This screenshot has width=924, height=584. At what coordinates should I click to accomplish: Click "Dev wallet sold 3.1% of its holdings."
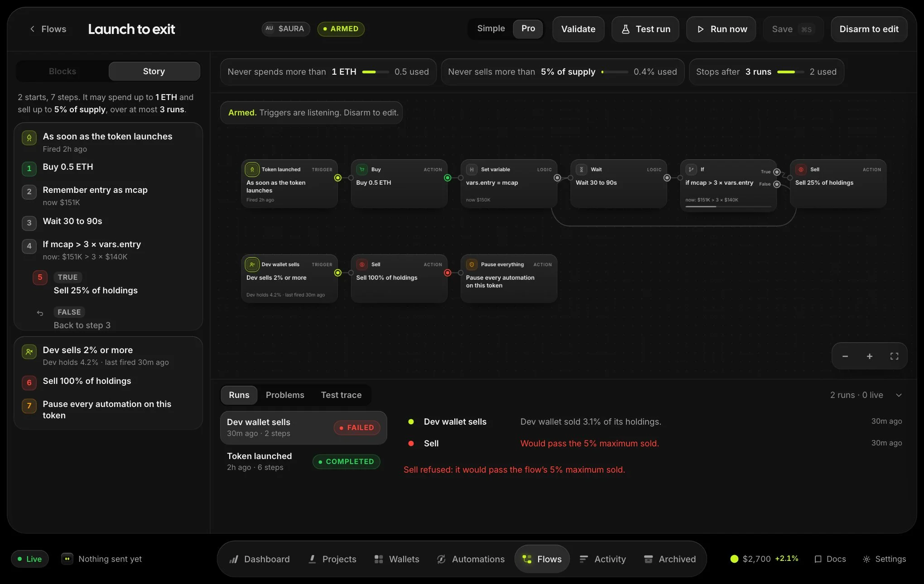[x=591, y=422]
